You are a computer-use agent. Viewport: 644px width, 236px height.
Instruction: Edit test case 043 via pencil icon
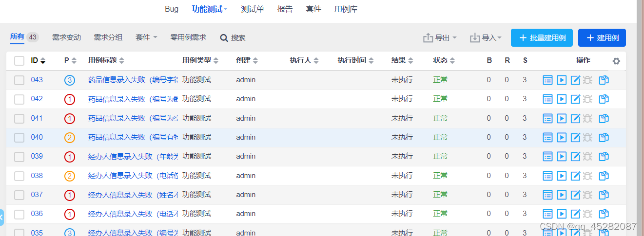(x=575, y=80)
